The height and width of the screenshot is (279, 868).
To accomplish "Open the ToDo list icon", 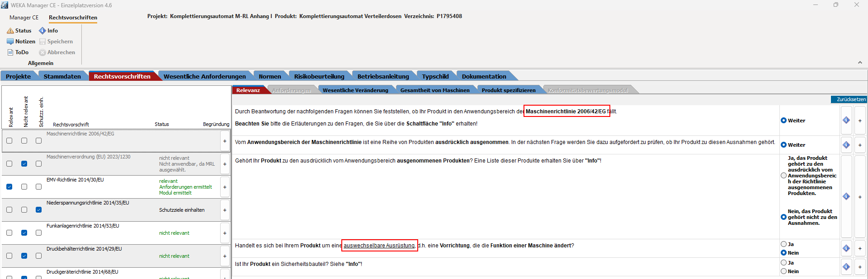I will 10,52.
